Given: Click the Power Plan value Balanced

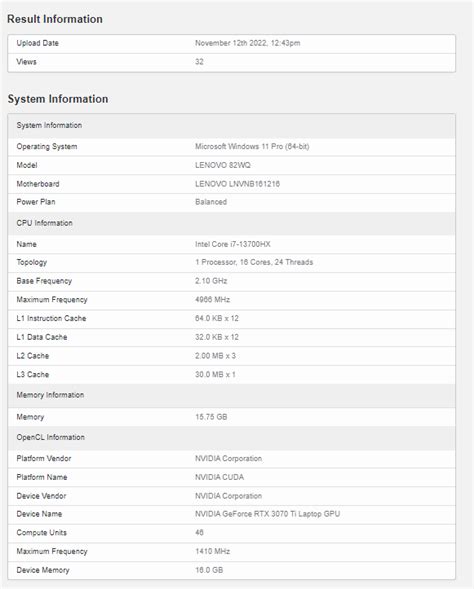Looking at the screenshot, I should click(211, 202).
